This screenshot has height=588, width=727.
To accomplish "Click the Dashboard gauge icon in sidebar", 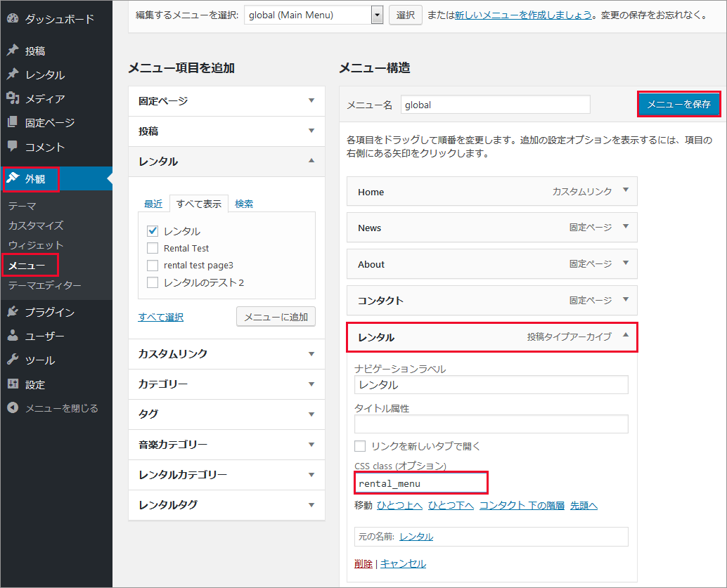I will (x=13, y=19).
